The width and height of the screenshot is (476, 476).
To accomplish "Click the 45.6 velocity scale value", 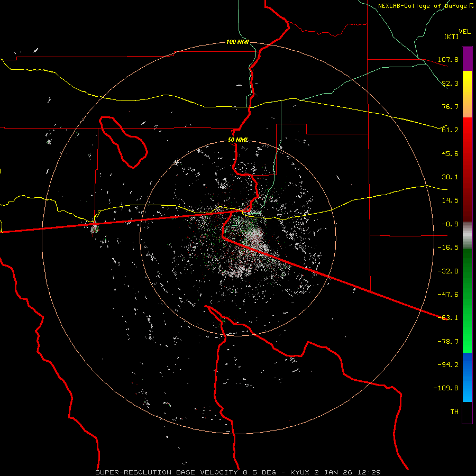I will coord(450,153).
